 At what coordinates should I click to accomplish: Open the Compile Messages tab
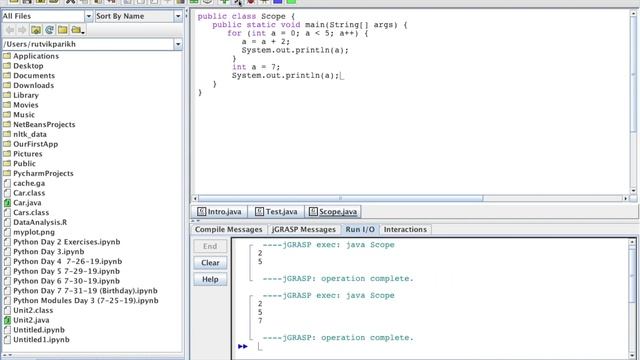click(x=229, y=229)
